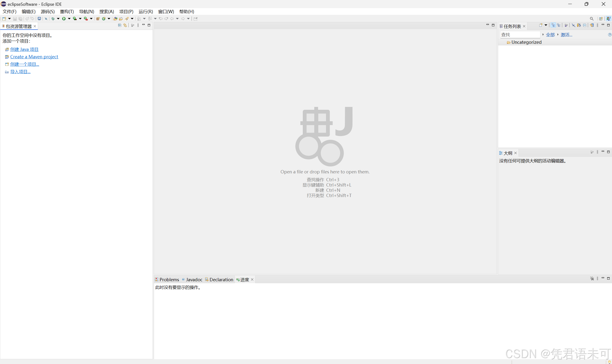This screenshot has width=612, height=364.
Task: Click the Undo arrow toolbar icon
Action: (x=27, y=19)
